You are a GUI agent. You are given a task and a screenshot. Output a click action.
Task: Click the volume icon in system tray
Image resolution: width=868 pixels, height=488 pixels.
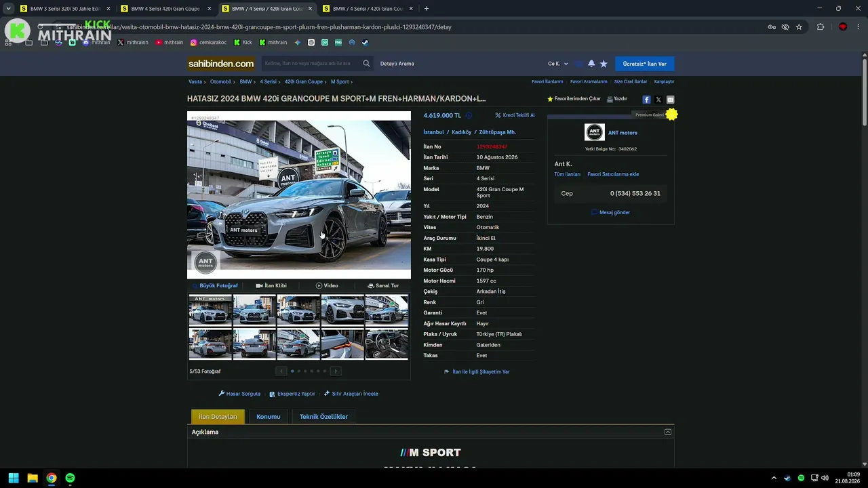pos(825,478)
